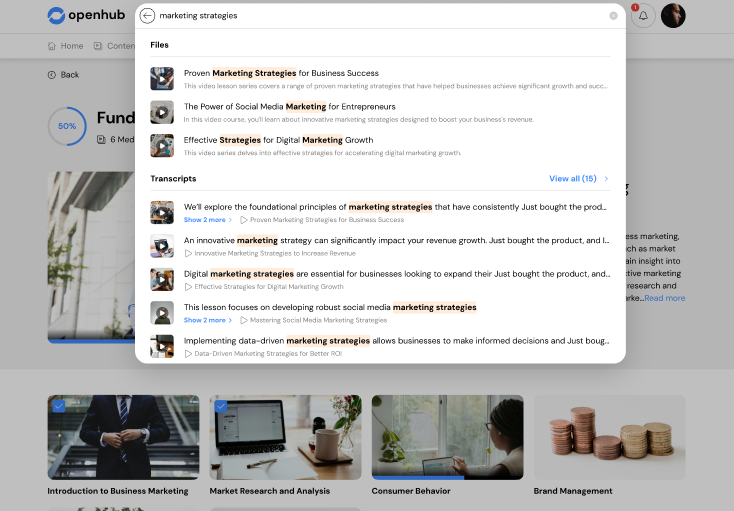Play The Power of Social Media Marketing thumbnail
This screenshot has height=511, width=734.
point(162,112)
